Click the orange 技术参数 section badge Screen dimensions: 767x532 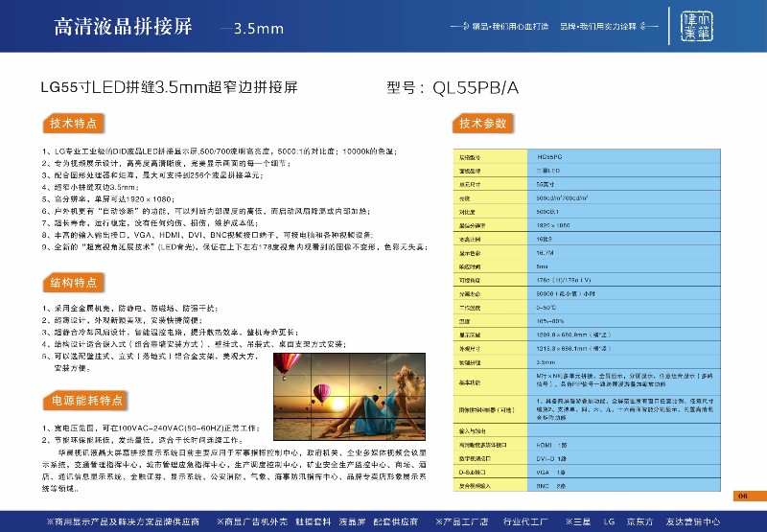click(x=484, y=125)
